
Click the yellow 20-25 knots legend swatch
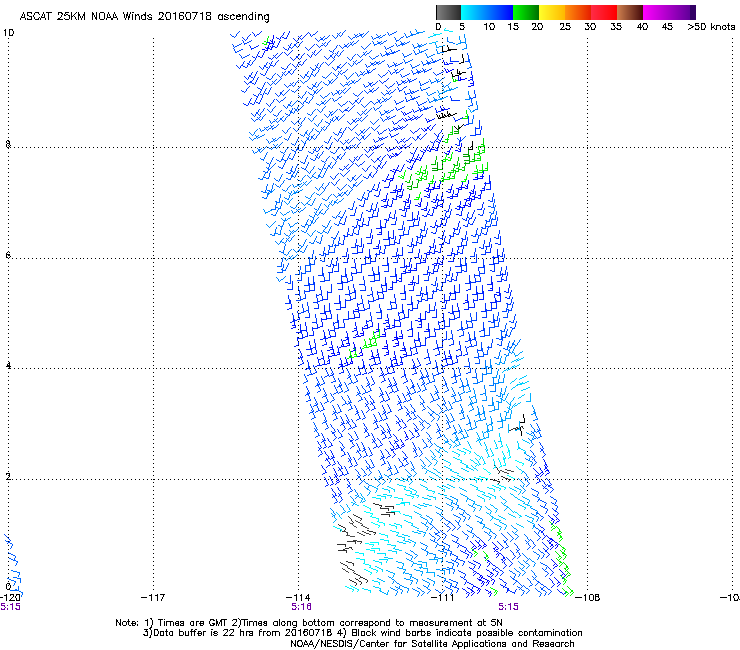coord(552,12)
